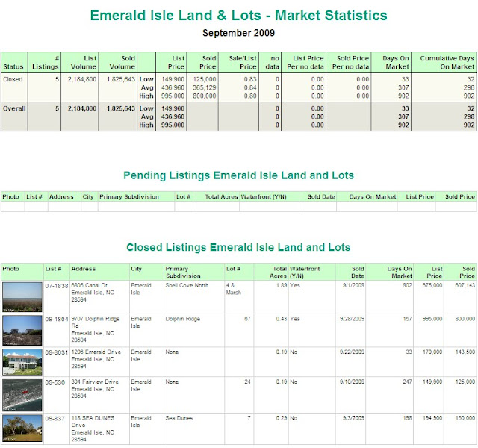
Task: Click the 0.29 total acres value
Action: coord(282,418)
